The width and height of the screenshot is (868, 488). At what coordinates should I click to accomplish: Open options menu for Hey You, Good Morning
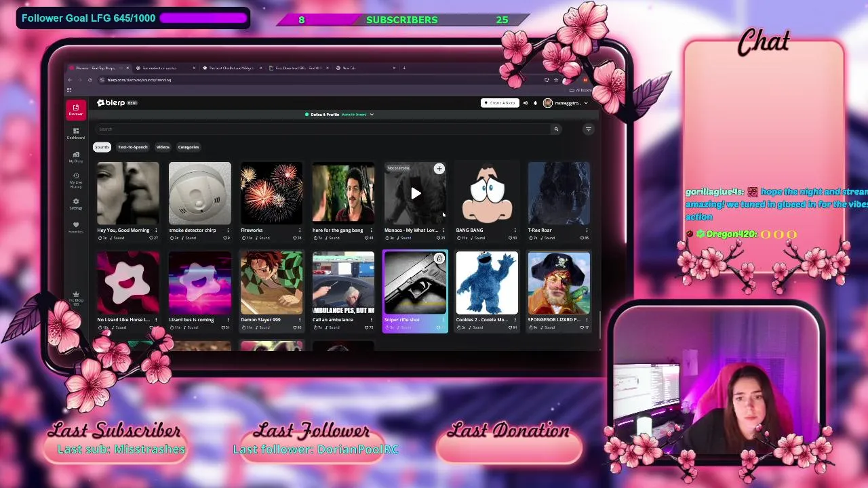(x=156, y=230)
